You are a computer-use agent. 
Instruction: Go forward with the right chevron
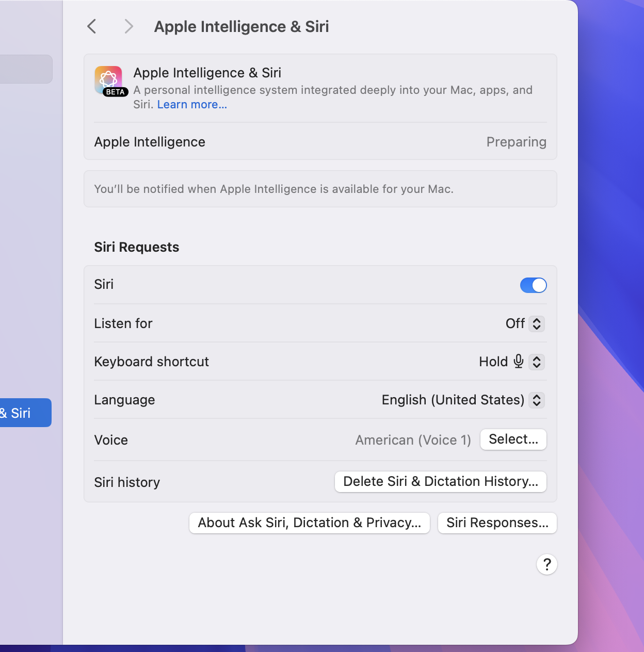(x=129, y=26)
